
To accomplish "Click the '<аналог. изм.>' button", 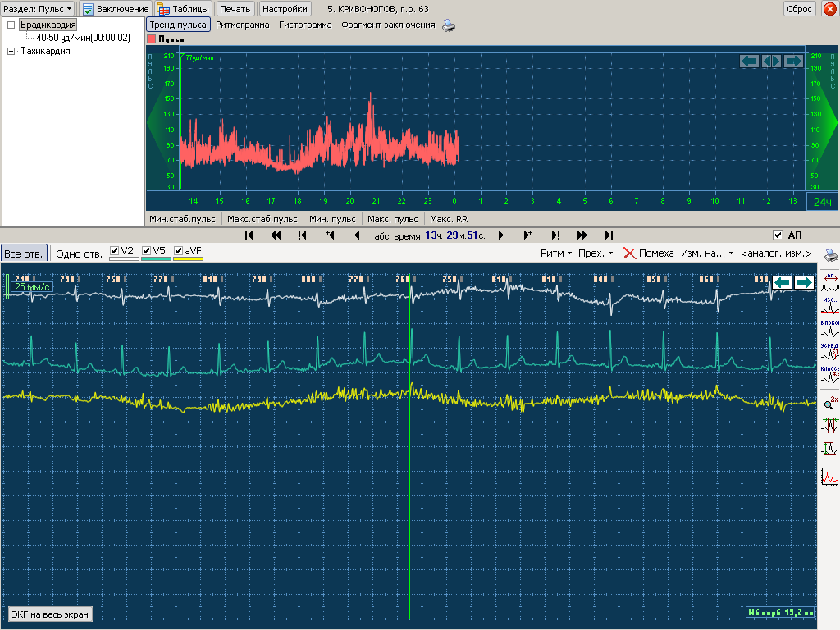I will 776,253.
